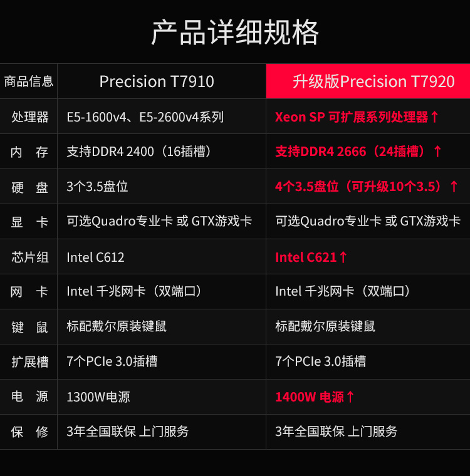
Task: Click the 扩展槽 row label
Action: point(29,361)
